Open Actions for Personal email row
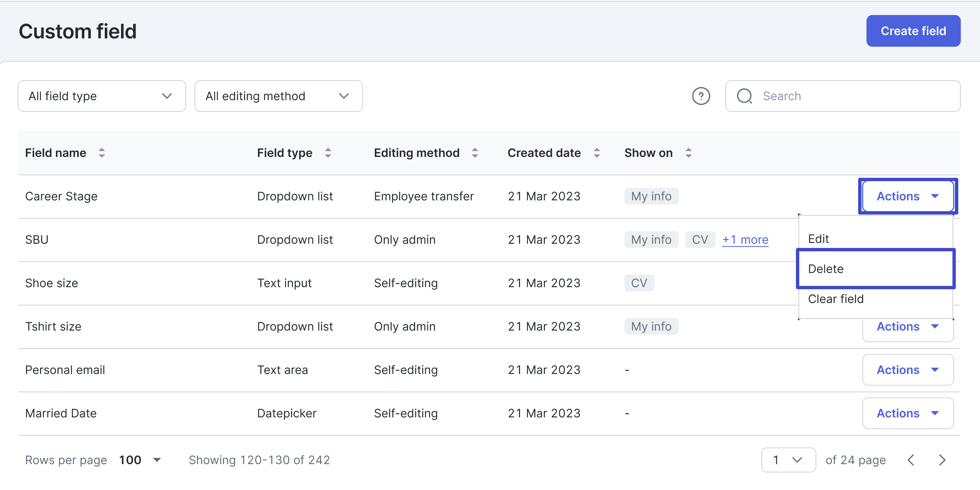980x490 pixels. (908, 370)
